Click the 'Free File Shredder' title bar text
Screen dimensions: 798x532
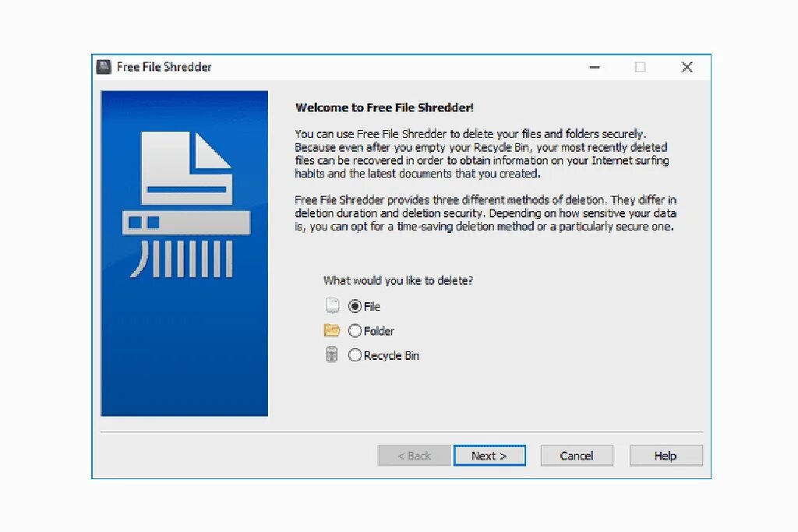pos(164,67)
